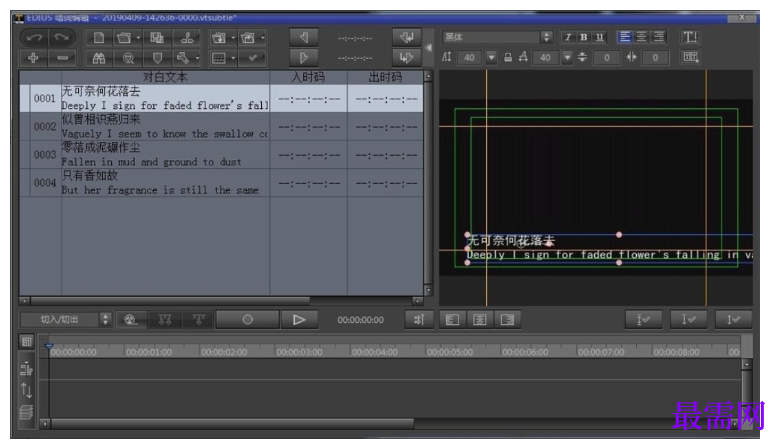Open the binoculars find tool
This screenshot has width=784, height=447.
click(x=99, y=58)
